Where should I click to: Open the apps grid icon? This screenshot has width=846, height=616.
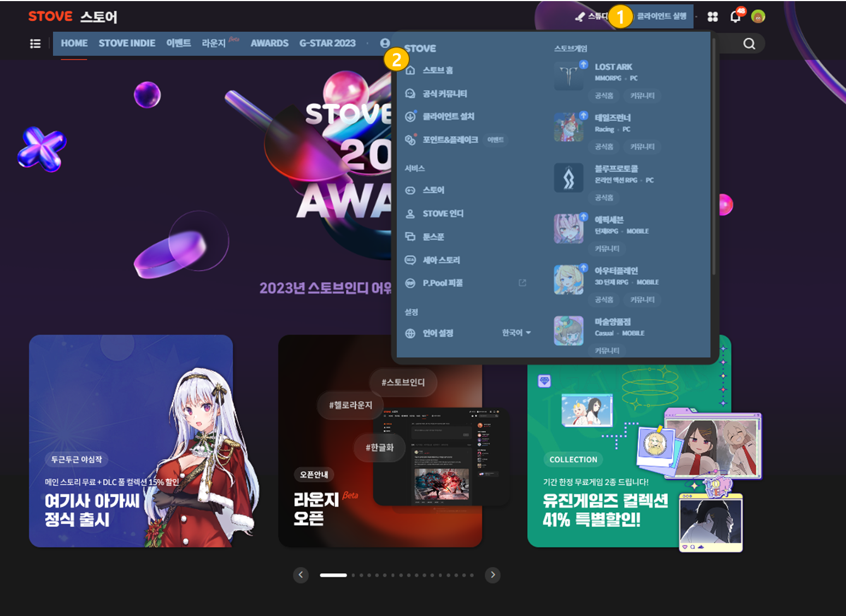pyautogui.click(x=713, y=17)
